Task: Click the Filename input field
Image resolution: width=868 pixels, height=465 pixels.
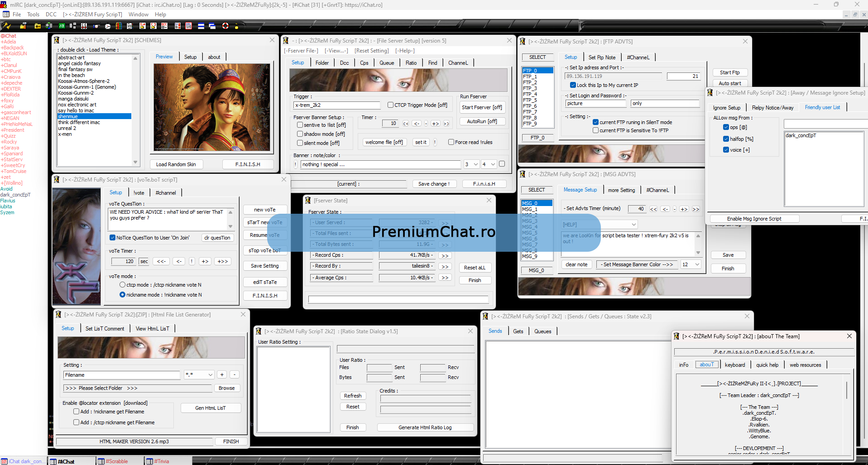Action: pyautogui.click(x=122, y=375)
